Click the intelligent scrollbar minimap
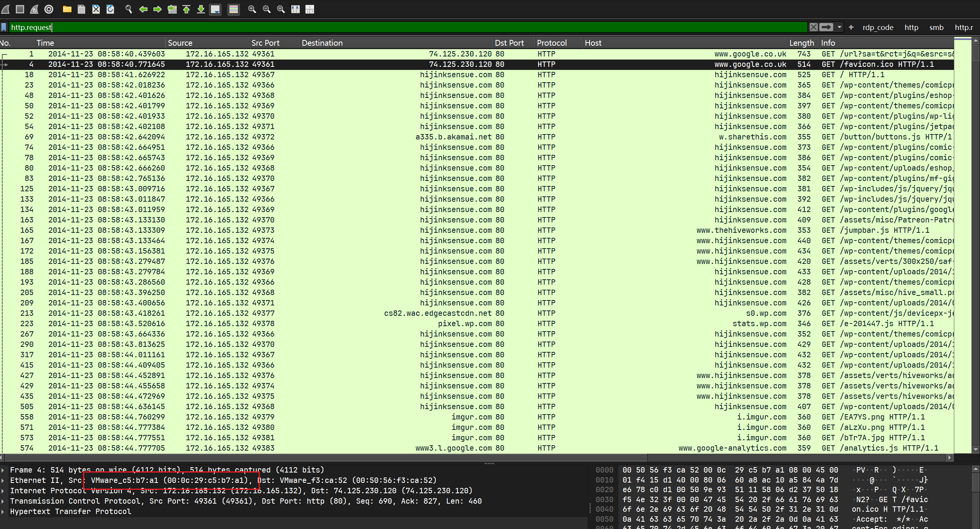The width and height of the screenshot is (980, 529). point(963,245)
